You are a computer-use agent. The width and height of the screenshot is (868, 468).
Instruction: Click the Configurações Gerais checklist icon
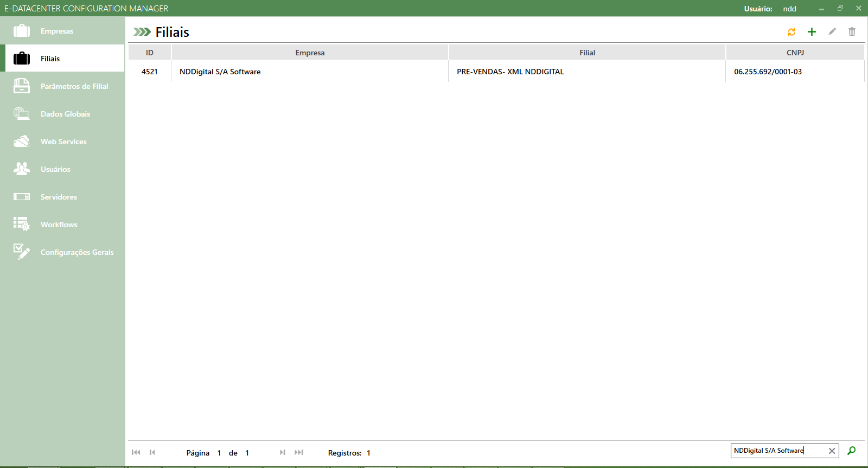(22, 252)
